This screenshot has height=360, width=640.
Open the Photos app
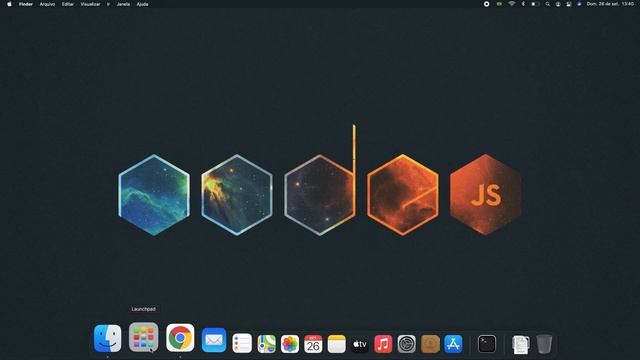(x=290, y=344)
